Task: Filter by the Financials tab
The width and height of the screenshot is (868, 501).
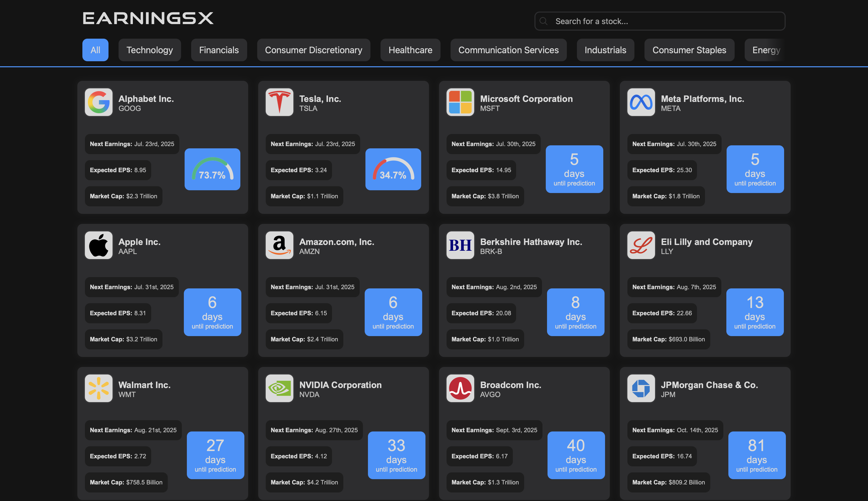Action: click(219, 50)
